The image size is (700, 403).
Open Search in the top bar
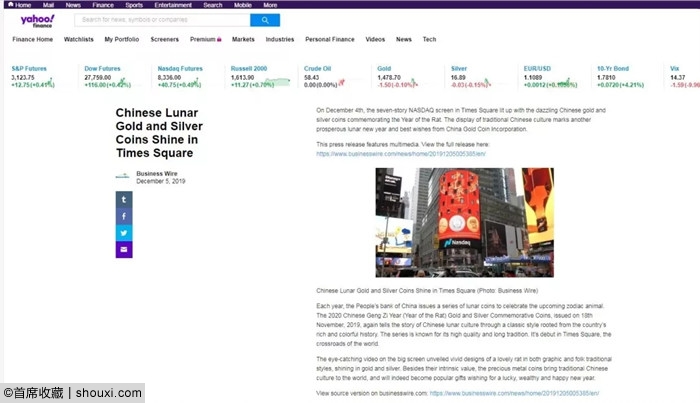click(x=212, y=5)
